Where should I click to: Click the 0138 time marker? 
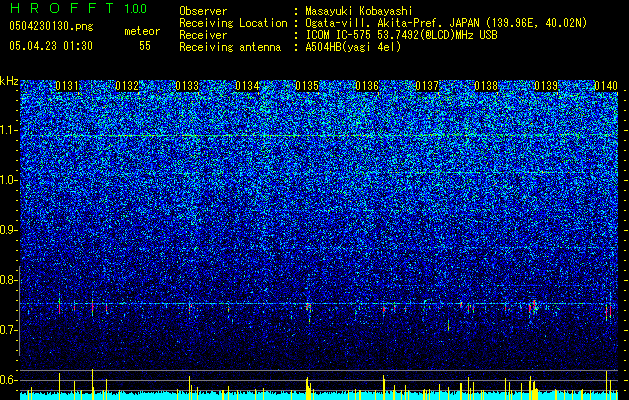pos(486,86)
